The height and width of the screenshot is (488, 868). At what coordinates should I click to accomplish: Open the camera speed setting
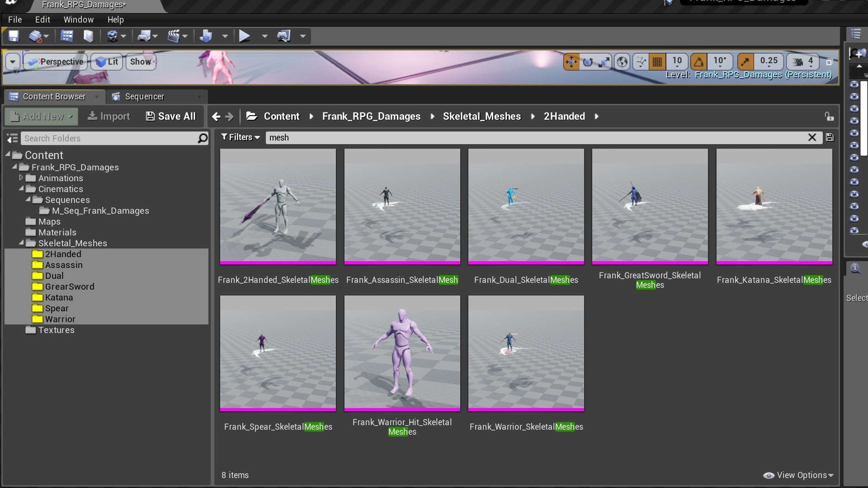tap(803, 62)
